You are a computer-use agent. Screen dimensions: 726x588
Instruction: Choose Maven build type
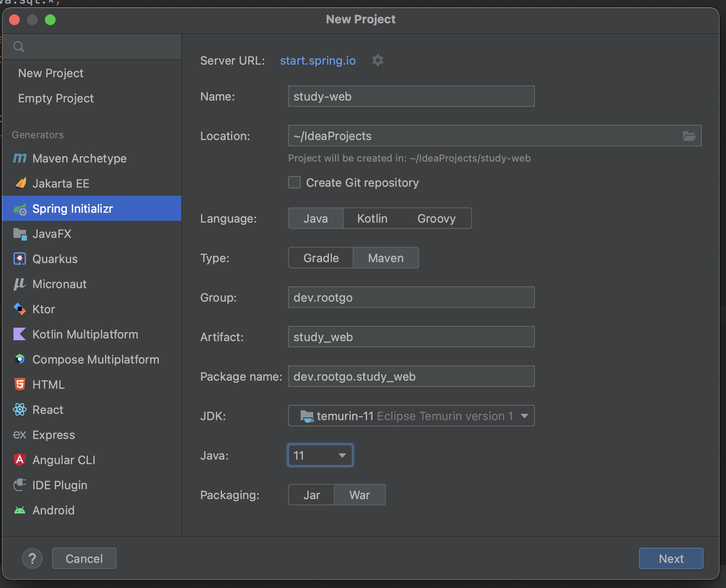[x=386, y=258]
